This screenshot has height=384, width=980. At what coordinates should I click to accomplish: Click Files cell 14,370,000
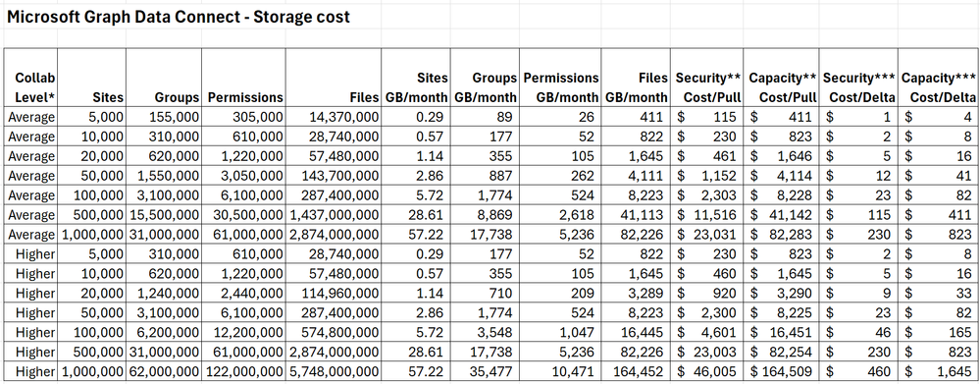tap(334, 116)
